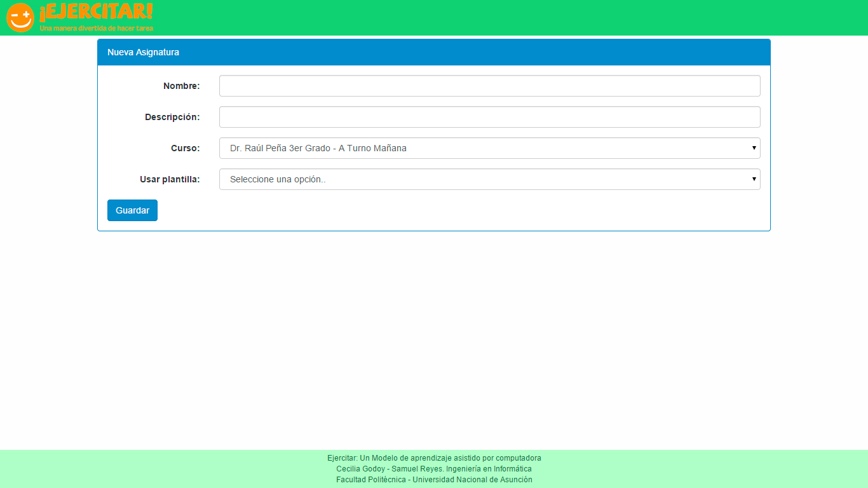Viewport: 868px width, 488px height.
Task: Click the tagline 'Una manera divertida de hacer tarea'
Action: point(96,28)
